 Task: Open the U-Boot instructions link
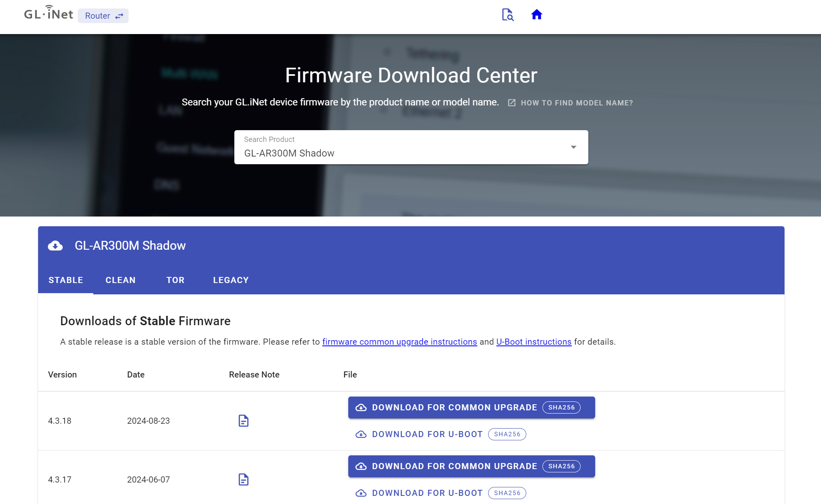pyautogui.click(x=534, y=342)
